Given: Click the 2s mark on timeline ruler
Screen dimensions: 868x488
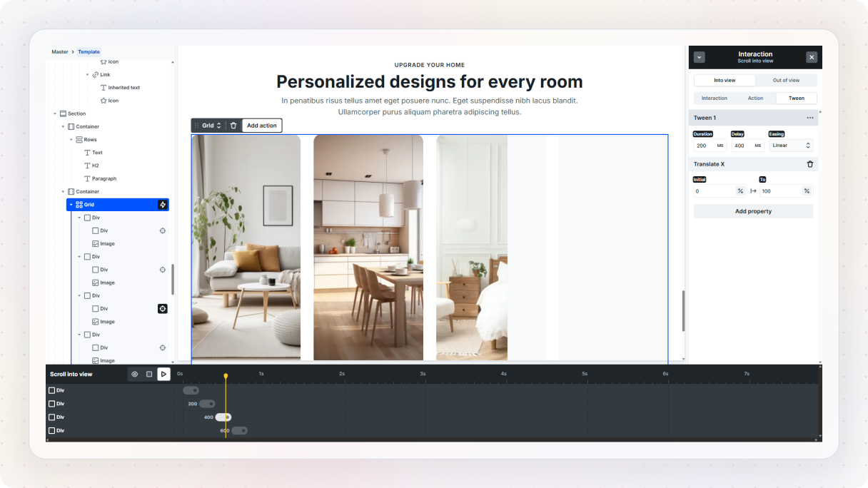Looking at the screenshot, I should tap(342, 374).
